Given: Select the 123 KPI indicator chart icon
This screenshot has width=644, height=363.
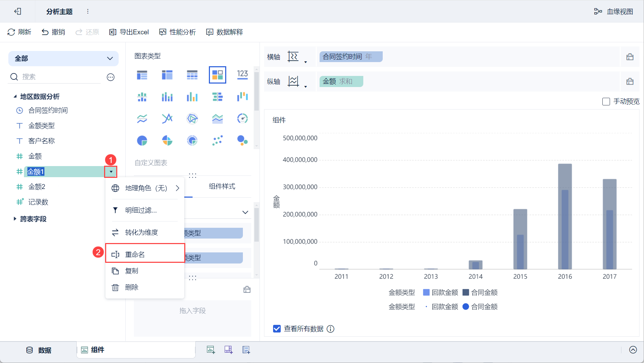Looking at the screenshot, I should point(243,75).
